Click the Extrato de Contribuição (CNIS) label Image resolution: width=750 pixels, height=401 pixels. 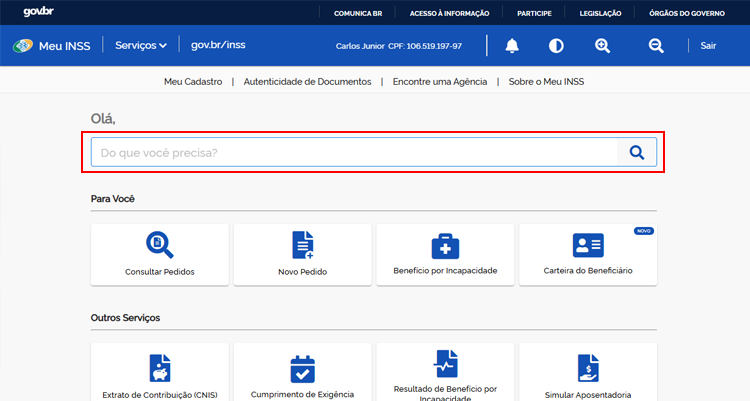(x=160, y=395)
